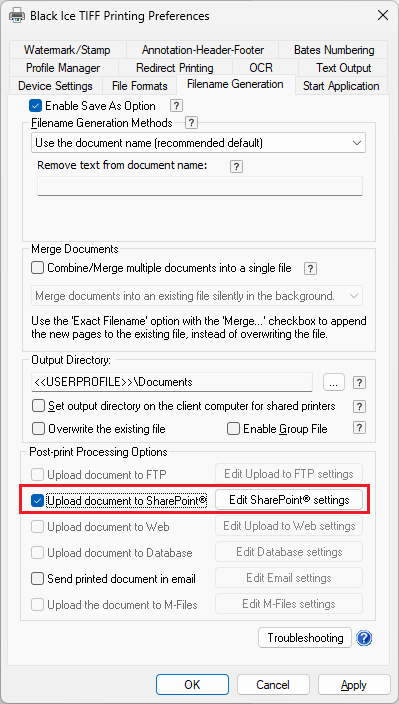Screen dimensions: 399x704
Task: Browse for output directory with ellipsis button
Action: click(x=333, y=383)
